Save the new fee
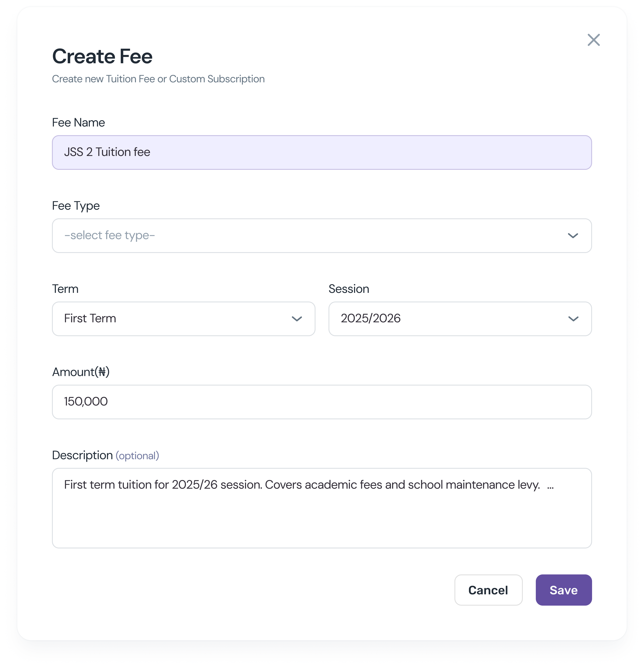Viewport: 644px width, 668px height. coord(563,590)
